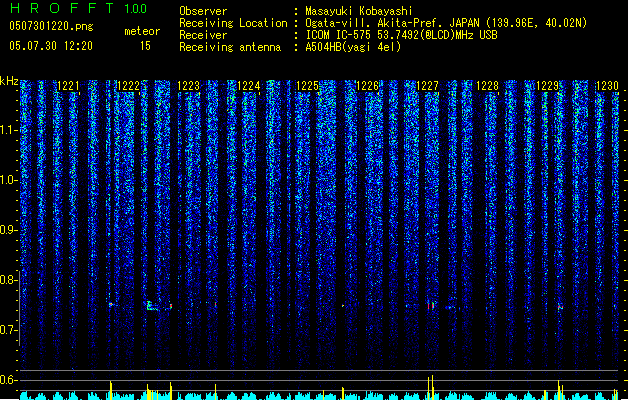Click the 1221 time marker

(69, 86)
